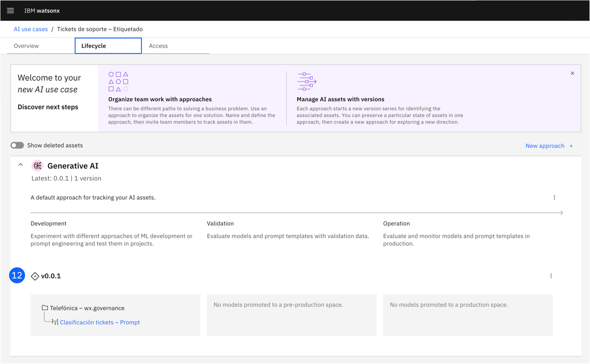Click the Generative AI approach icon
Screen dimensions: 590x364
tap(37, 166)
